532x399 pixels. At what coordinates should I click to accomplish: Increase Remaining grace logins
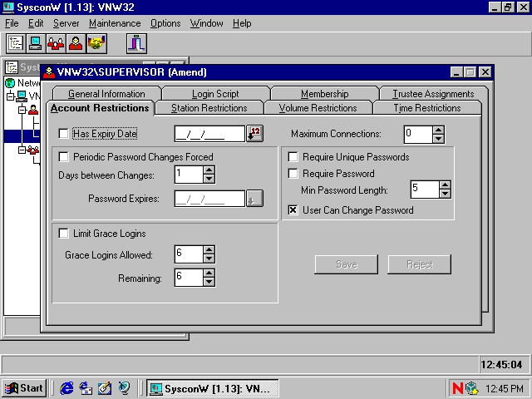209,273
